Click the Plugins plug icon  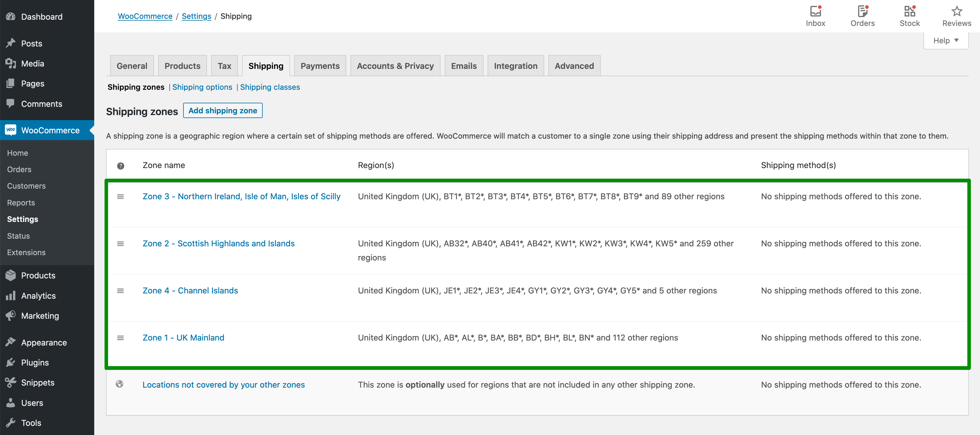[11, 362]
